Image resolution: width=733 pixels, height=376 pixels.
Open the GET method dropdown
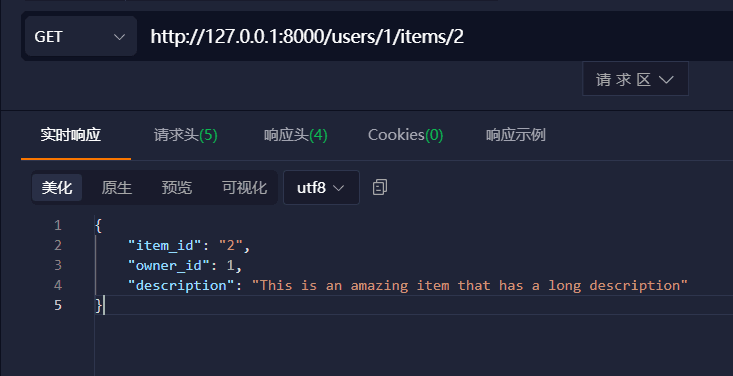[x=80, y=36]
